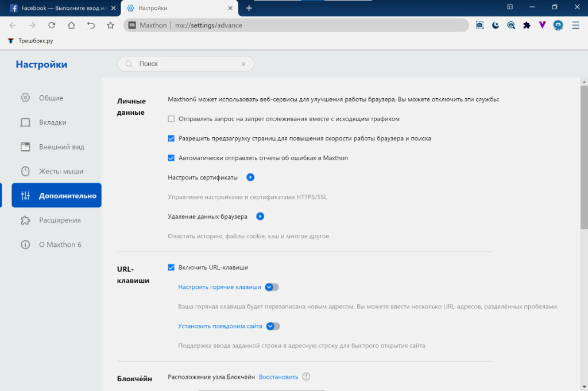588x391 pixels.
Task: Open Трешбокс.ру bookmark
Action: pos(31,41)
